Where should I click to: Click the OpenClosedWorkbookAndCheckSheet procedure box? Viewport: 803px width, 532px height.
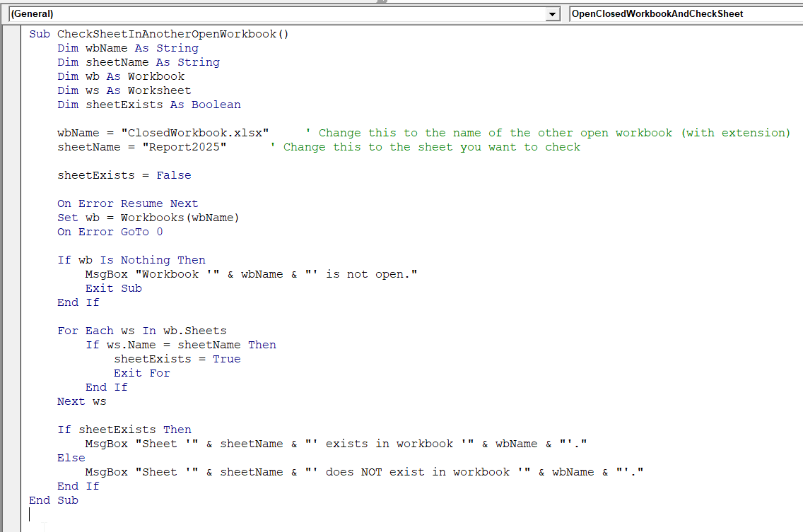tap(684, 14)
